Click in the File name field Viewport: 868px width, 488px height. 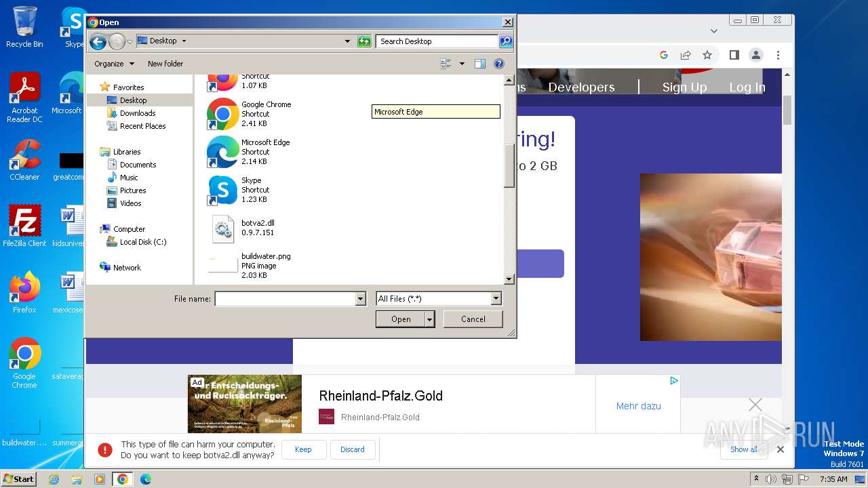click(x=285, y=299)
